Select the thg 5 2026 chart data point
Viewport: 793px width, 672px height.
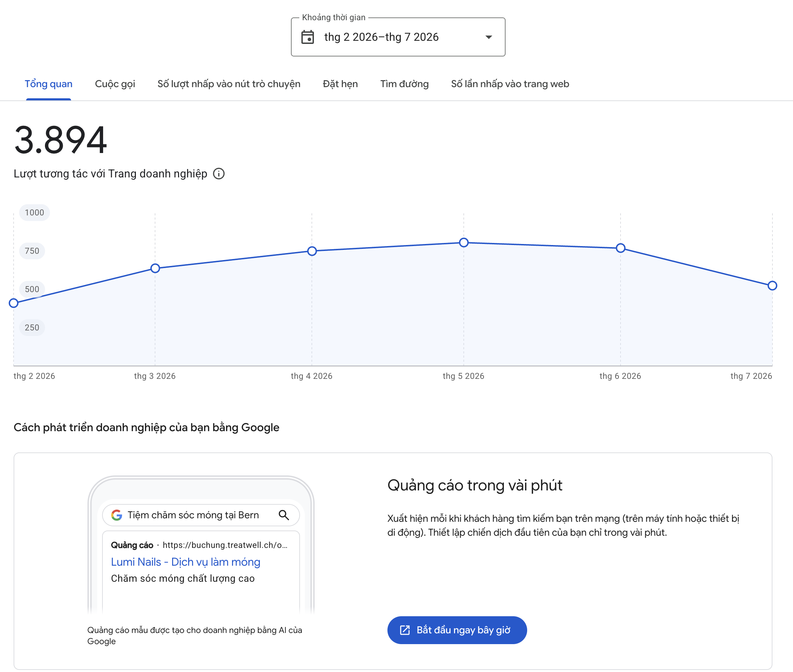click(x=463, y=243)
